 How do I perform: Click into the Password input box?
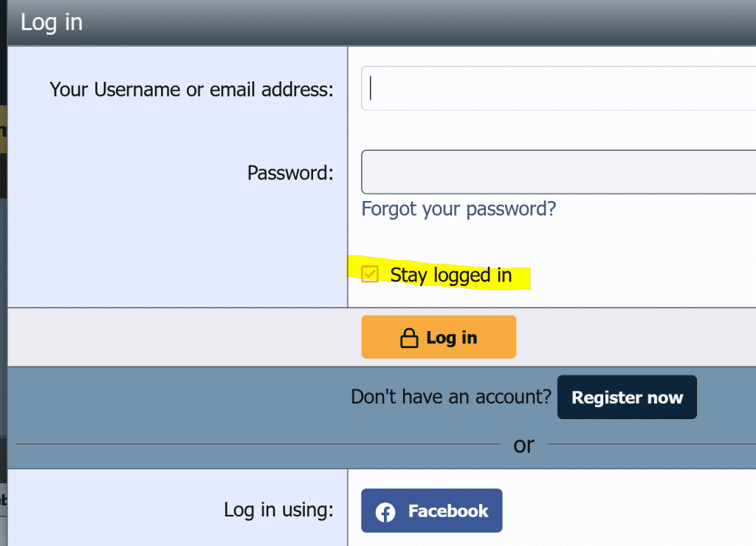pyautogui.click(x=558, y=172)
